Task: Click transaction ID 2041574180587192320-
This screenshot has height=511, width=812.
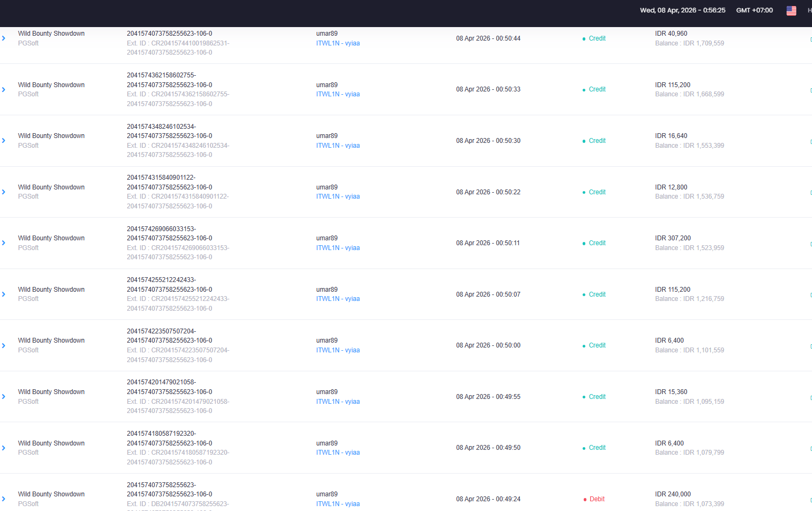Action: click(x=162, y=434)
